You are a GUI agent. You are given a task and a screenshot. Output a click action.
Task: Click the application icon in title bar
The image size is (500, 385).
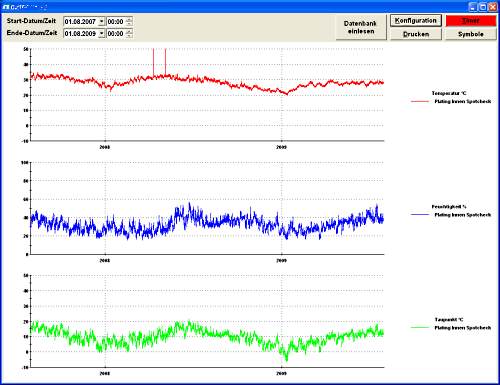(x=6, y=7)
